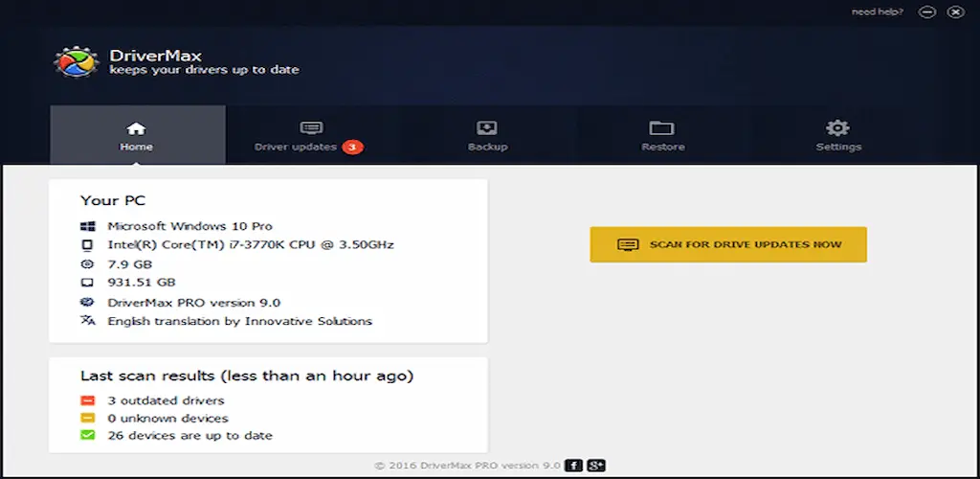Image resolution: width=980 pixels, height=479 pixels.
Task: Open the Backup tab icon
Action: click(487, 128)
